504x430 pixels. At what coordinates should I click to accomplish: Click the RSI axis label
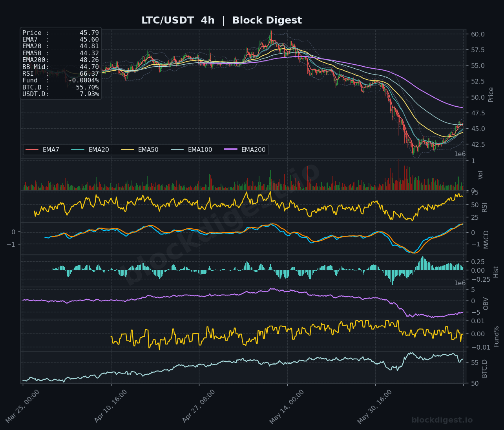484,207
